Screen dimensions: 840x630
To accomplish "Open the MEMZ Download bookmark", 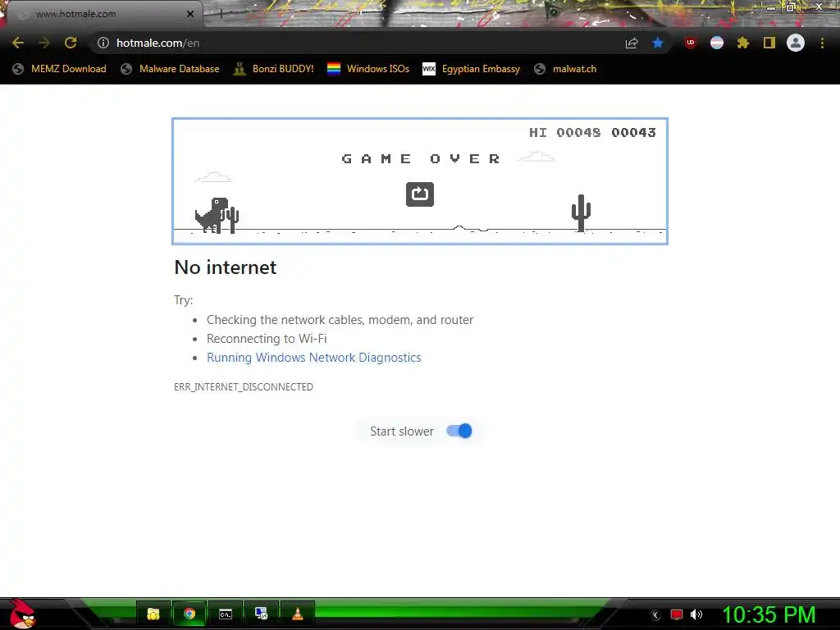I will coord(59,69).
